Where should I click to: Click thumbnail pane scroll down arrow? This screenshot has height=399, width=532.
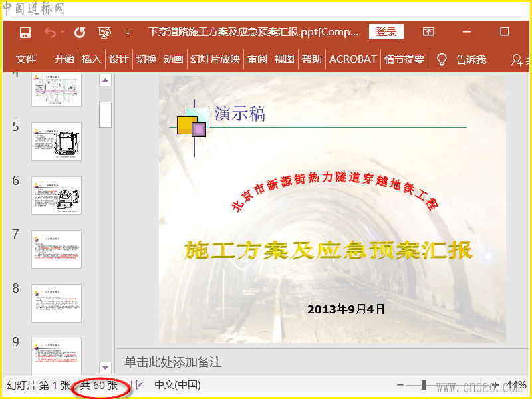pos(106,368)
